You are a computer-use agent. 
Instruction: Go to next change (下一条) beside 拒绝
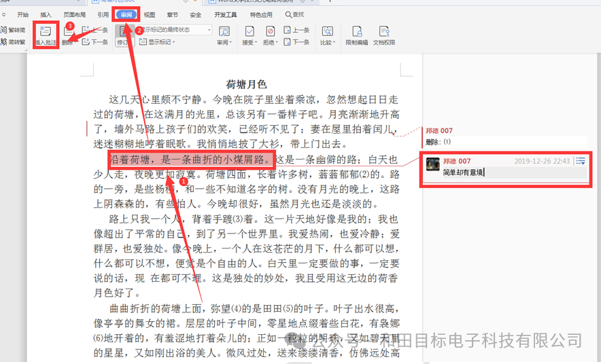(296, 41)
